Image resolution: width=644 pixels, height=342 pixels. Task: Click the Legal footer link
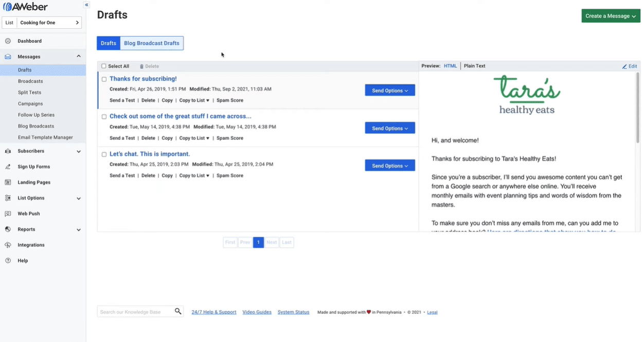click(x=432, y=312)
